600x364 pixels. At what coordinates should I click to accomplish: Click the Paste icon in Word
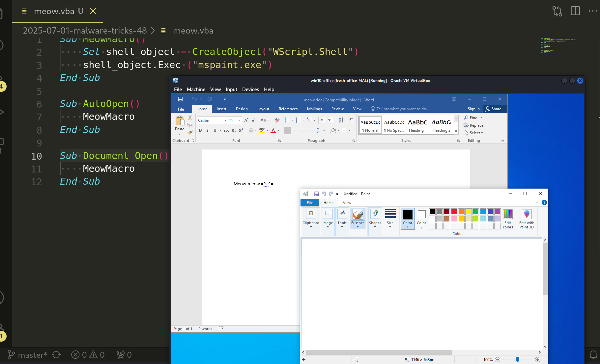point(180,121)
